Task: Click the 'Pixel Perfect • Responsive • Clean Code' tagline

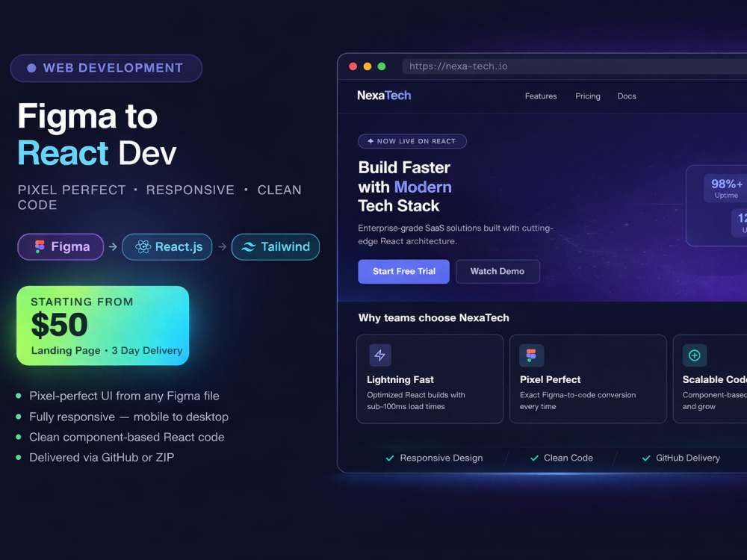Action: (x=160, y=198)
